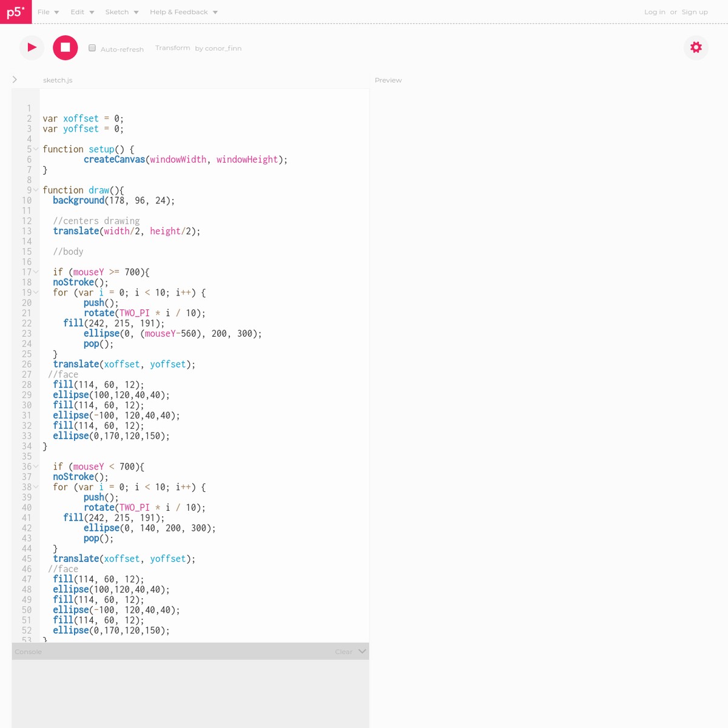This screenshot has width=728, height=728.
Task: Stop the sketch with the stop button
Action: 66,47
